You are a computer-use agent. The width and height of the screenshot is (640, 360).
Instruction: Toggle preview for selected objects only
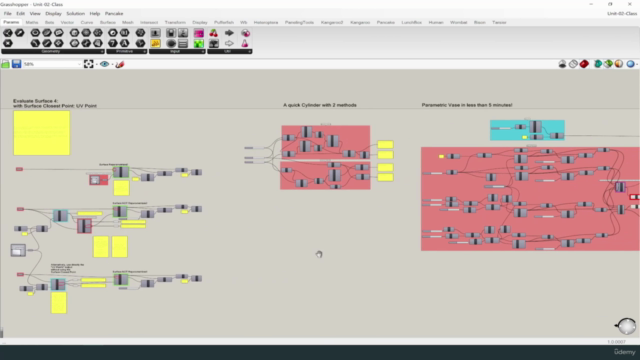coord(598,64)
